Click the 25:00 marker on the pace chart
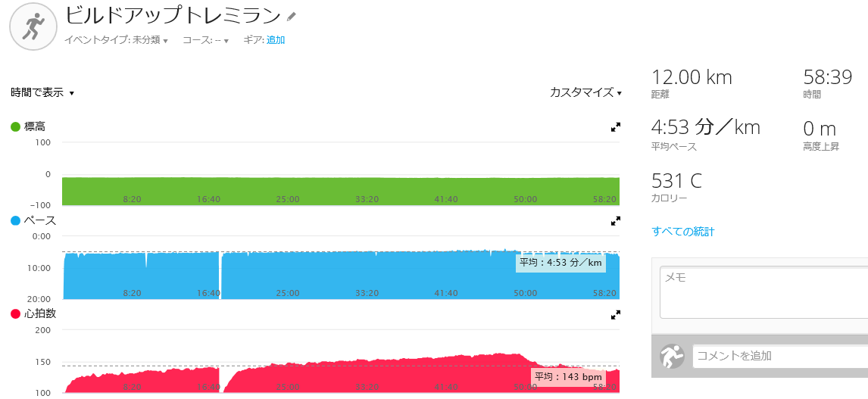 [288, 293]
